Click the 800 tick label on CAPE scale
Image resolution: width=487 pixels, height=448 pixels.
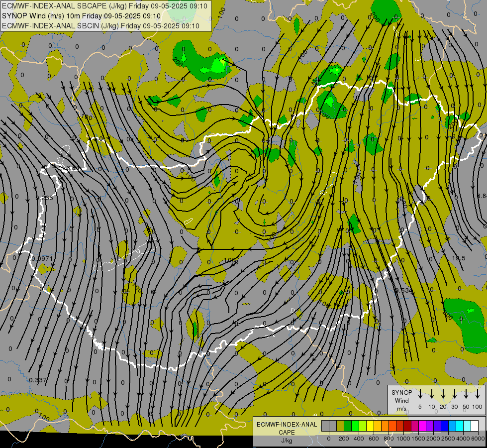(x=389, y=439)
